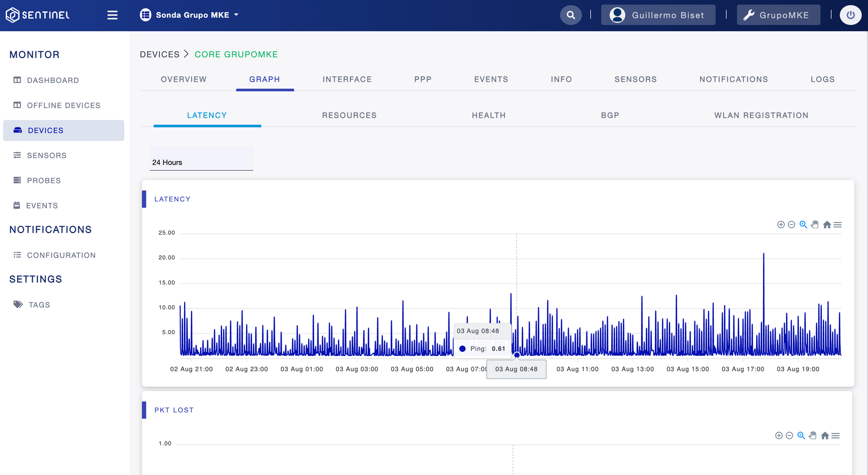Click the power logout icon
The image size is (868, 475).
(x=851, y=15)
